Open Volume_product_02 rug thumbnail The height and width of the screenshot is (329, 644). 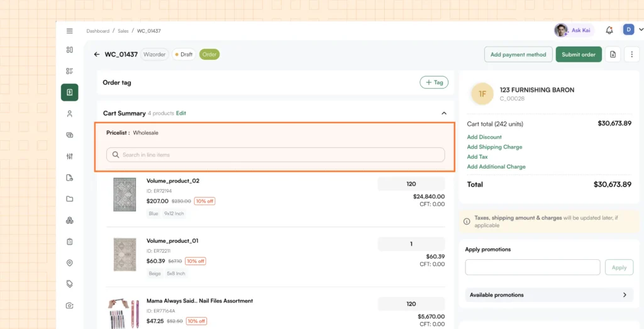pyautogui.click(x=125, y=194)
